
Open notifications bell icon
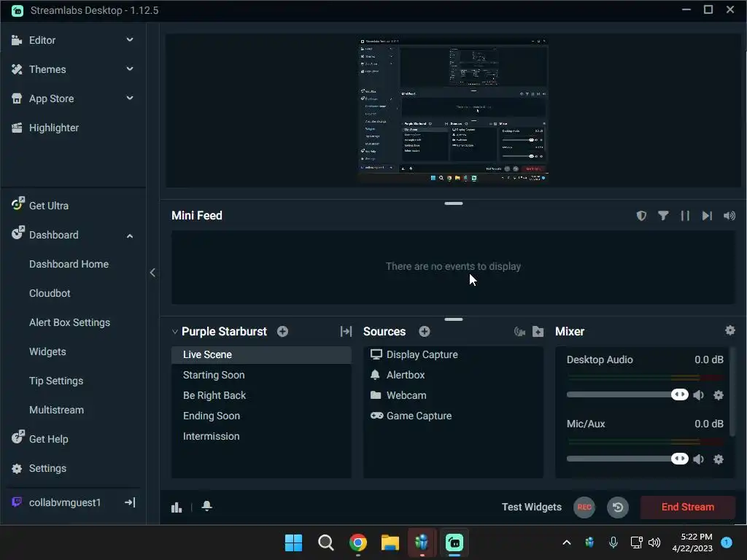click(x=206, y=506)
